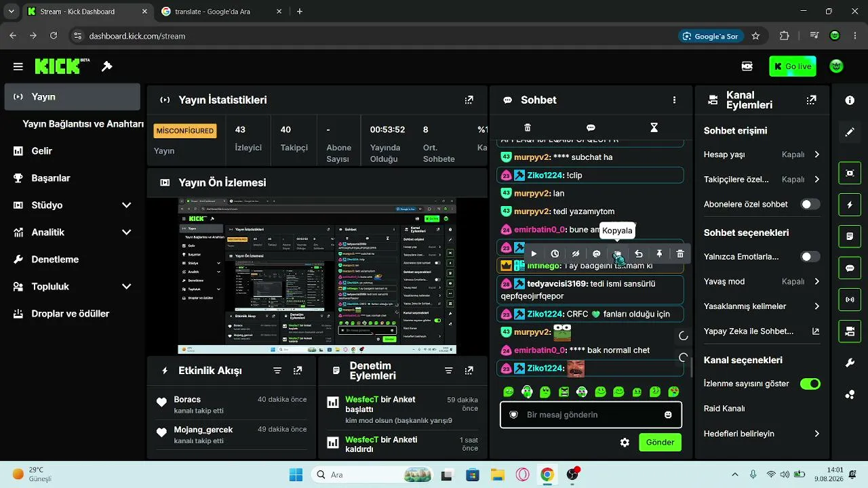Toggle the stream preview panel button in right rail
Viewport: 868px width, 488px height.
[850, 173]
